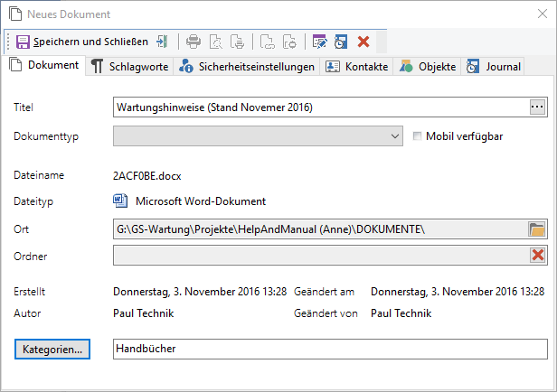Click Paul Technik next to Autor
Viewport: 557px width, 392px height.
click(x=144, y=313)
